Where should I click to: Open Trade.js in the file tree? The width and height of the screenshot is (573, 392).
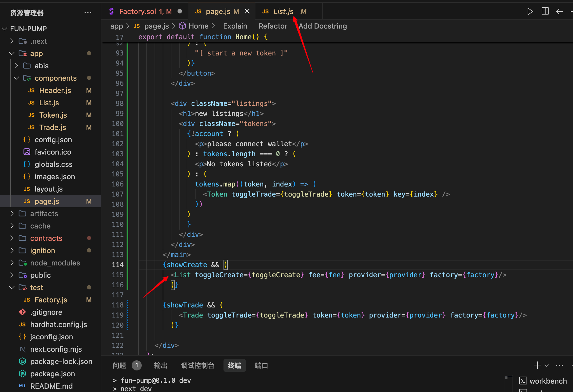50,127
